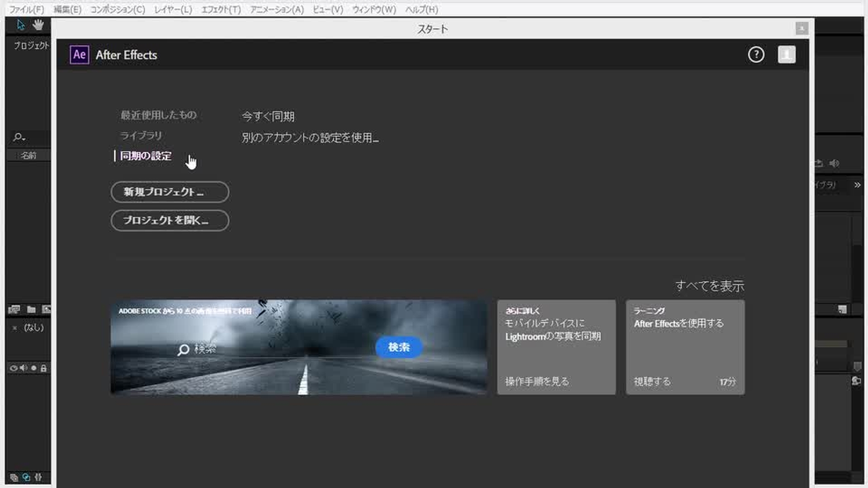Viewport: 868px width, 488px height.
Task: Click the interpret footage icon in project panel
Action: pyautogui.click(x=14, y=310)
